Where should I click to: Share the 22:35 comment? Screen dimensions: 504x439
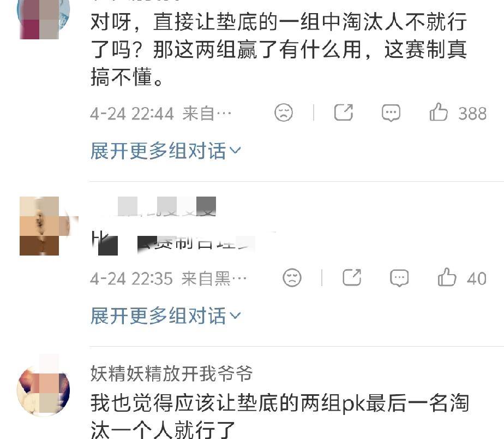click(x=352, y=277)
